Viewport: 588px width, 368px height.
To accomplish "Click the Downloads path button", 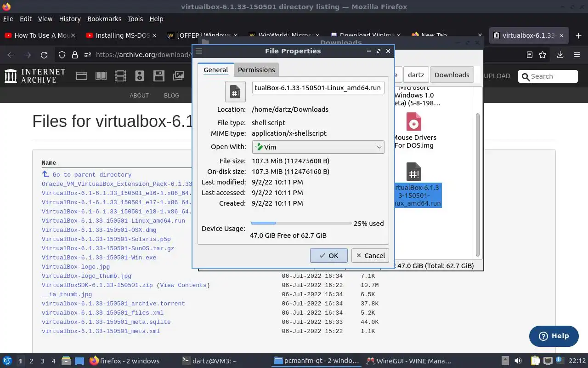I will 452,75.
